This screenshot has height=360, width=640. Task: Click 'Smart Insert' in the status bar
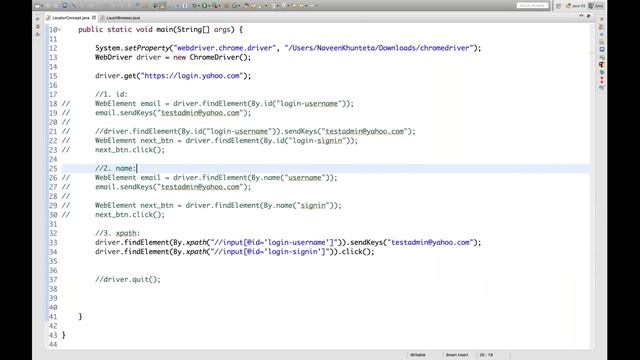(457, 355)
